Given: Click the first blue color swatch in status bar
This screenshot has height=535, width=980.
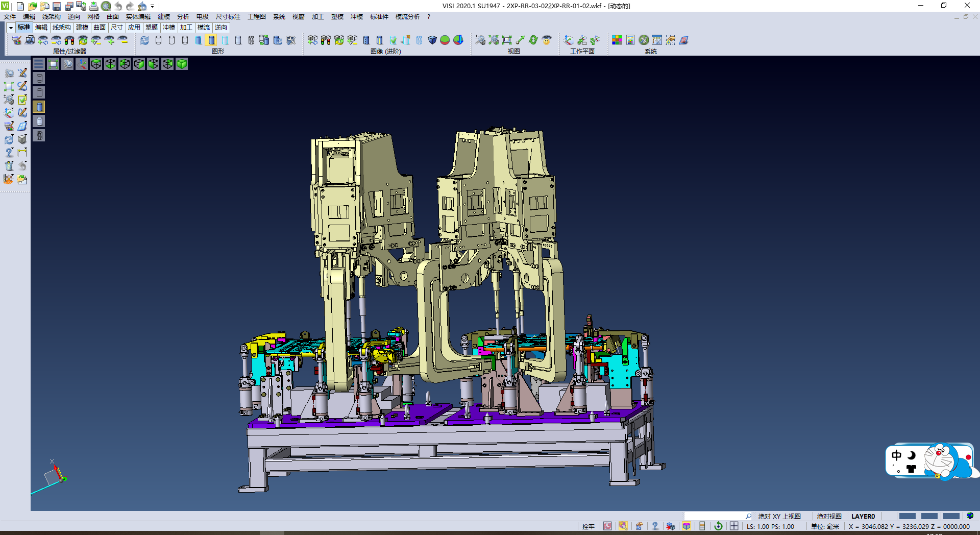Looking at the screenshot, I should pyautogui.click(x=907, y=516).
